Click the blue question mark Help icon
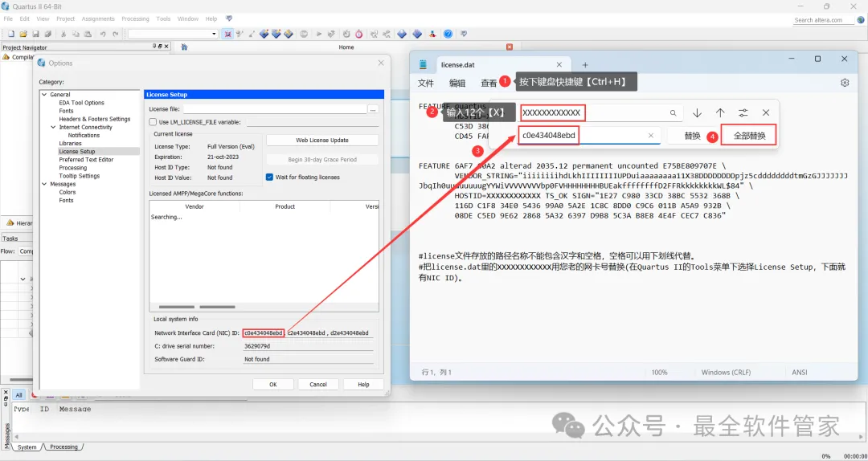868x461 pixels. click(448, 34)
